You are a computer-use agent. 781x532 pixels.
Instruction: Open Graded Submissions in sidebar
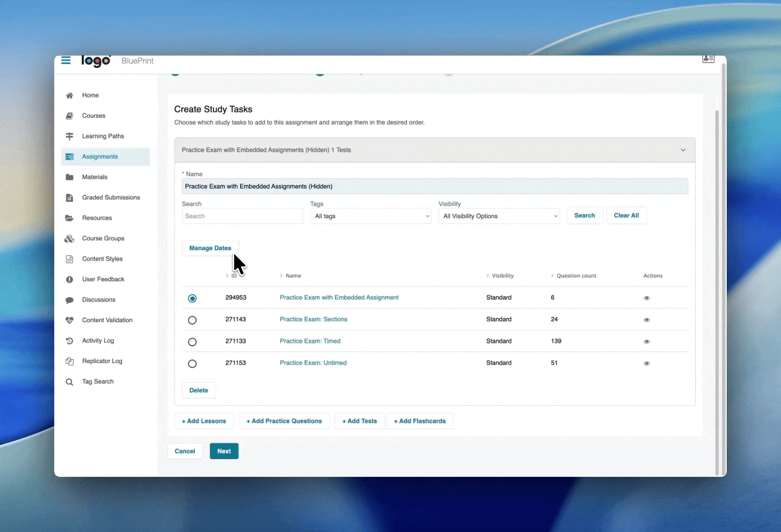point(111,198)
